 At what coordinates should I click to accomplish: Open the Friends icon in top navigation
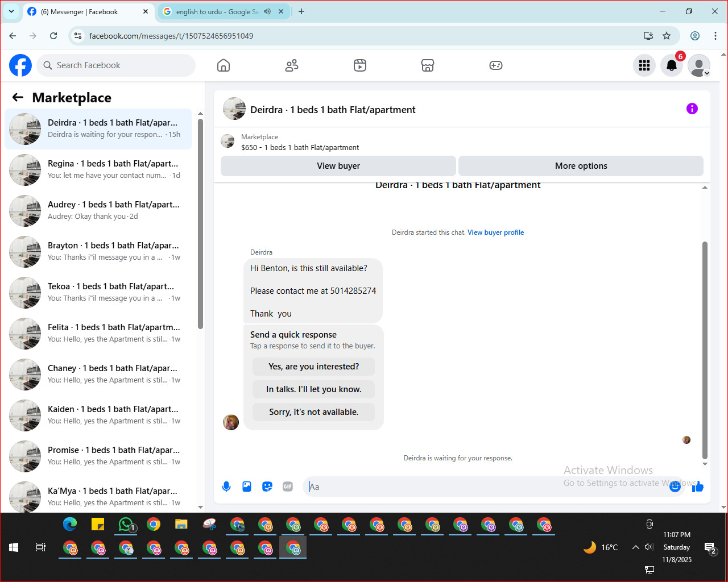pyautogui.click(x=292, y=65)
